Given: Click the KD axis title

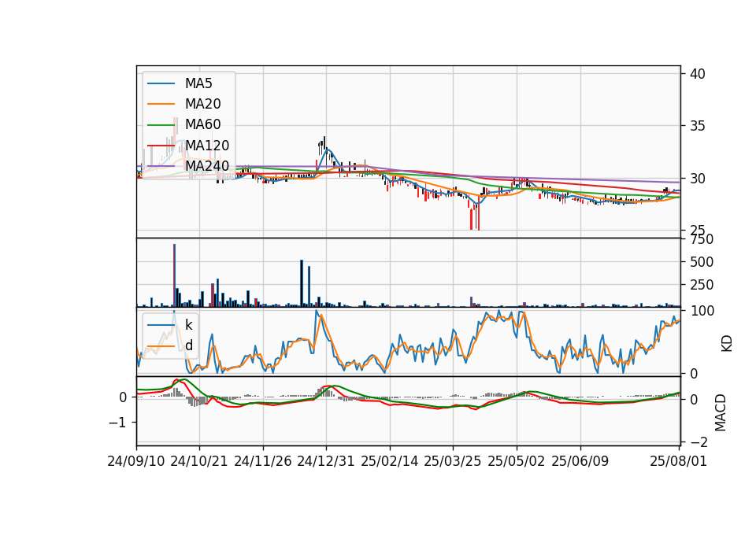Looking at the screenshot, I should (x=727, y=343).
